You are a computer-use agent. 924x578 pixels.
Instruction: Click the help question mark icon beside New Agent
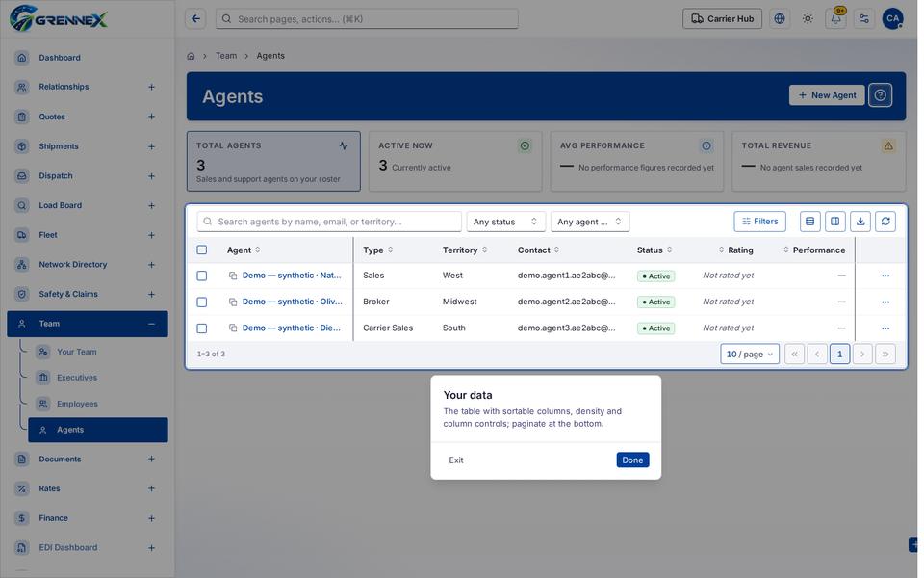(x=880, y=95)
